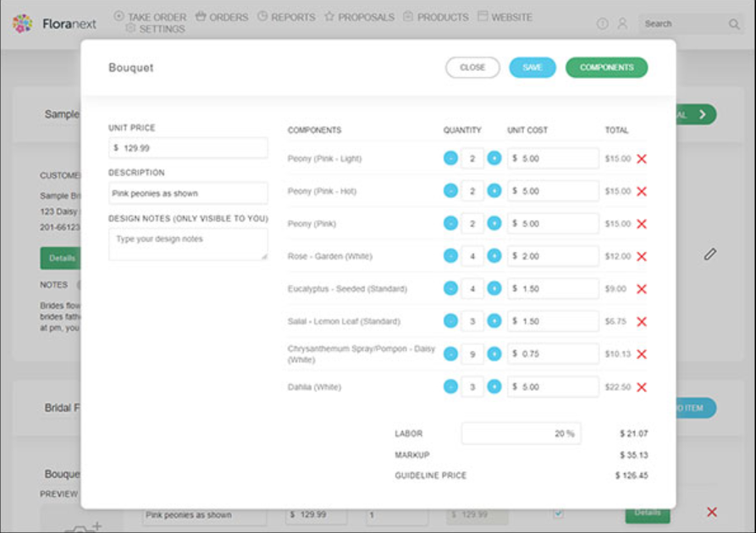Image resolution: width=756 pixels, height=533 pixels.
Task: Go to the Products menu
Action: point(435,17)
